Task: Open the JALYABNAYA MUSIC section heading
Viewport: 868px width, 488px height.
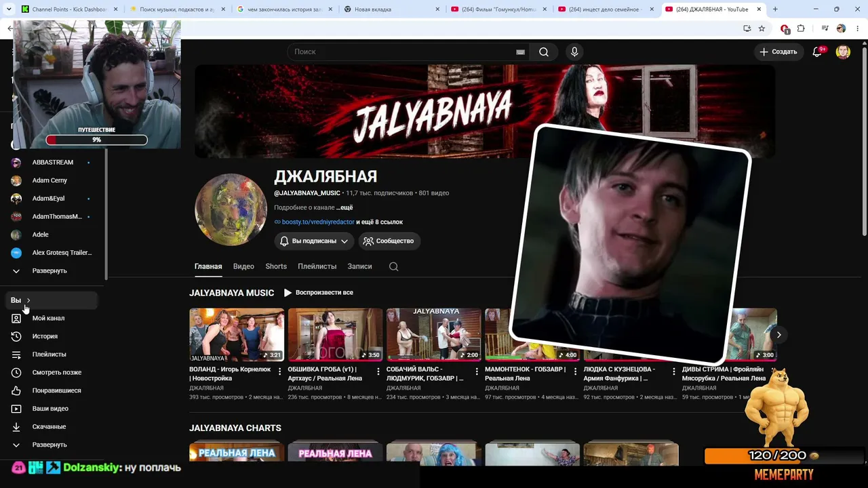Action: pyautogui.click(x=231, y=293)
